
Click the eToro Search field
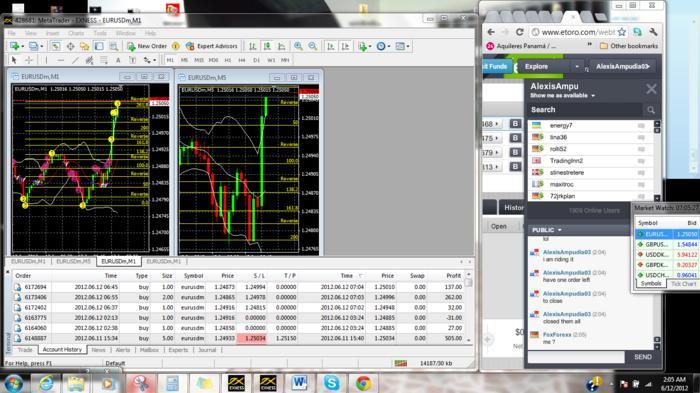585,109
